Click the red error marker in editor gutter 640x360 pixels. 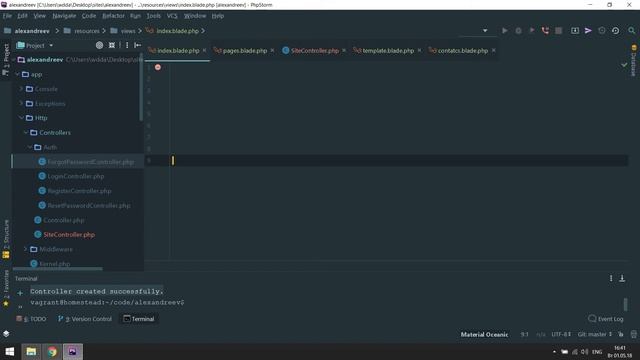click(x=158, y=67)
